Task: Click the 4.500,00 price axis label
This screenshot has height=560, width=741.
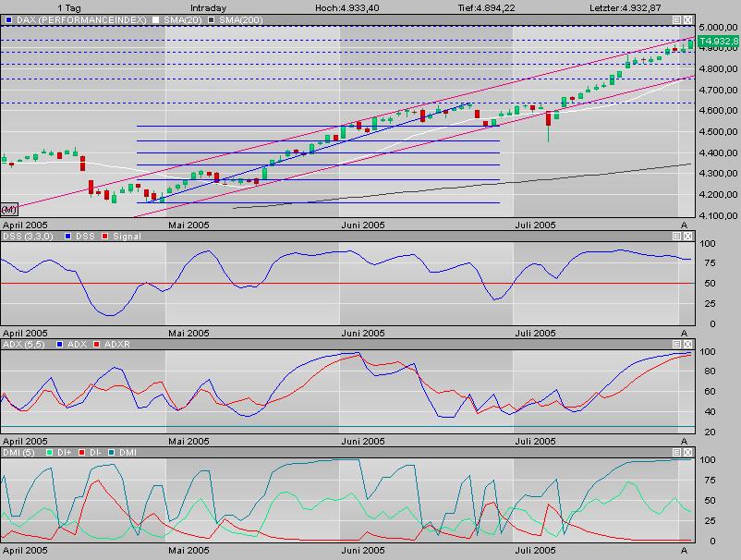Action: (718, 132)
